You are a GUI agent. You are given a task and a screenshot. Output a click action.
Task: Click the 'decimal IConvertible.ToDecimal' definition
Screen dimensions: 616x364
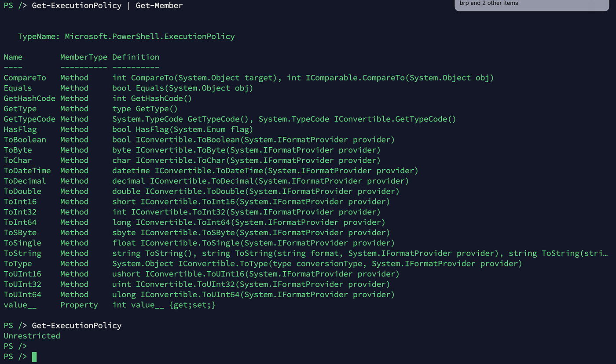click(x=260, y=181)
